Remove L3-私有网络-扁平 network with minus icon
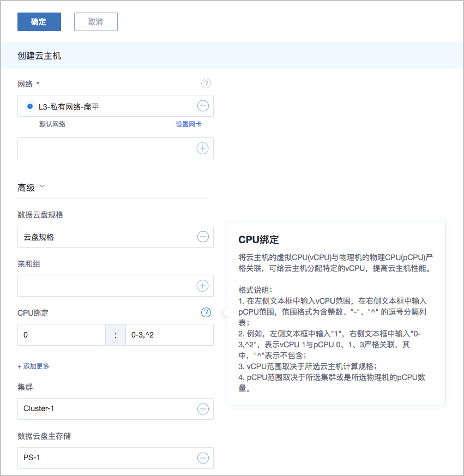 (203, 106)
